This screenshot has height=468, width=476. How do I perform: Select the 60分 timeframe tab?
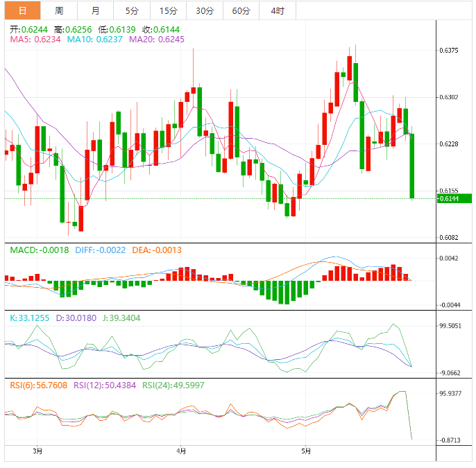(241, 10)
